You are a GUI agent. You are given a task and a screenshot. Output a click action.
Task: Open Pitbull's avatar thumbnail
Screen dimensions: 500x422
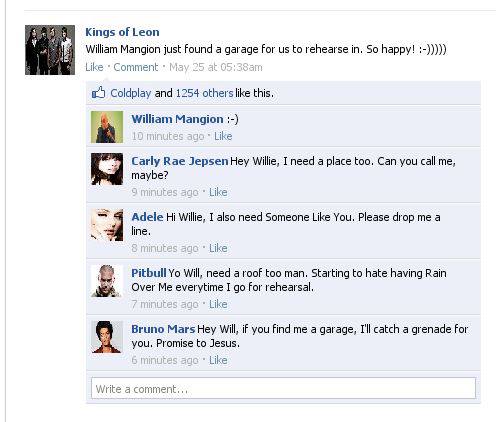(107, 281)
